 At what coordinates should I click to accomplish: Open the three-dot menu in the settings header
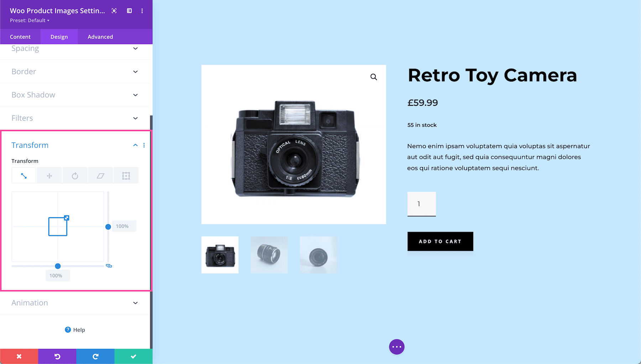pos(142,11)
